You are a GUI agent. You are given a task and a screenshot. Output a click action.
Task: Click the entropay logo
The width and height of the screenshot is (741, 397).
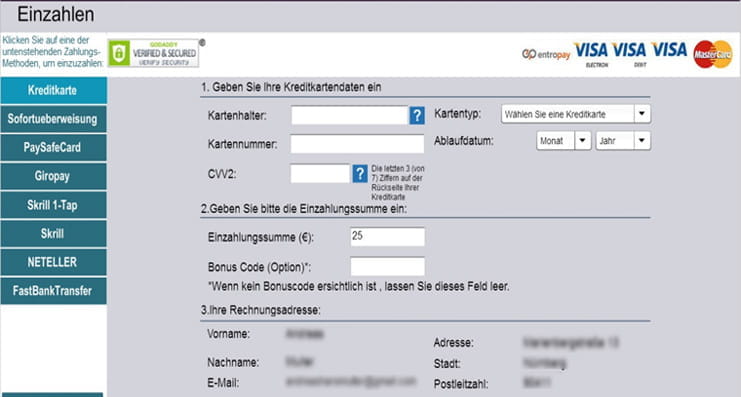[x=546, y=55]
